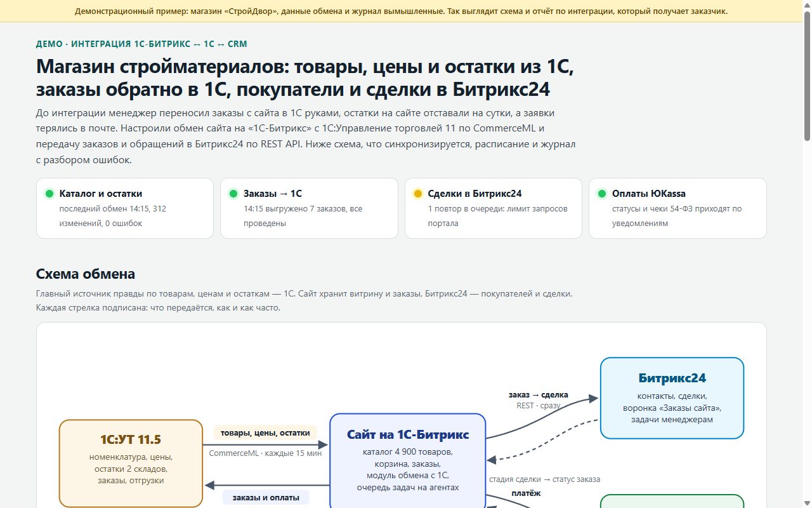
Task: Click the «товары, цены, остатки» arrow label
Action: (265, 432)
